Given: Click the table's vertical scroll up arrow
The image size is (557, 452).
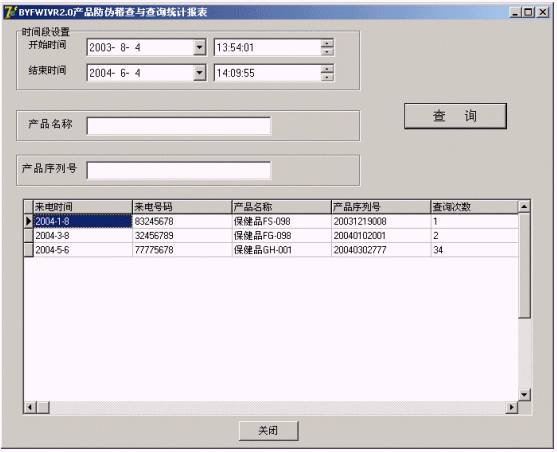Looking at the screenshot, I should (524, 206).
